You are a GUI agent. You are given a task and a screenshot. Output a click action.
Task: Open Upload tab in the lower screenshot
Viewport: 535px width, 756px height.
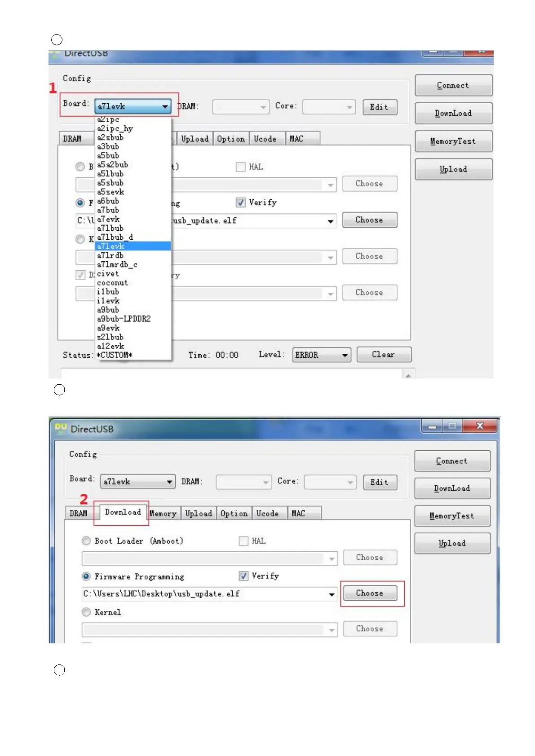coord(199,513)
